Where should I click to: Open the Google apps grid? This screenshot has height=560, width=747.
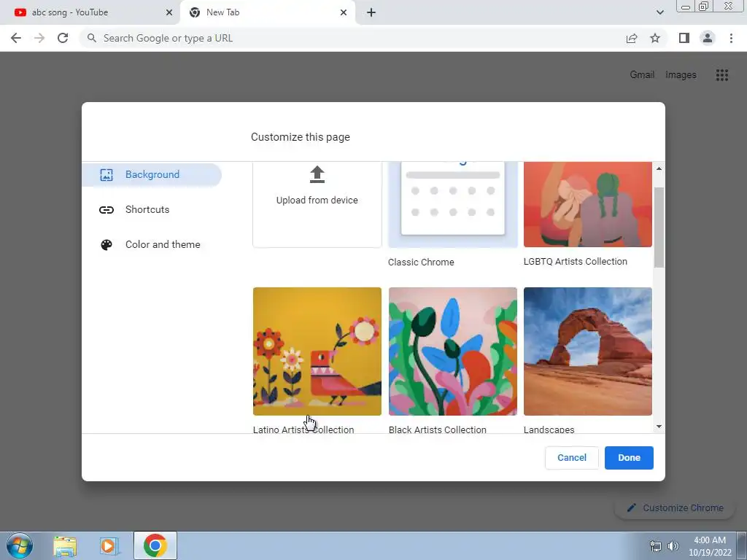(x=721, y=75)
